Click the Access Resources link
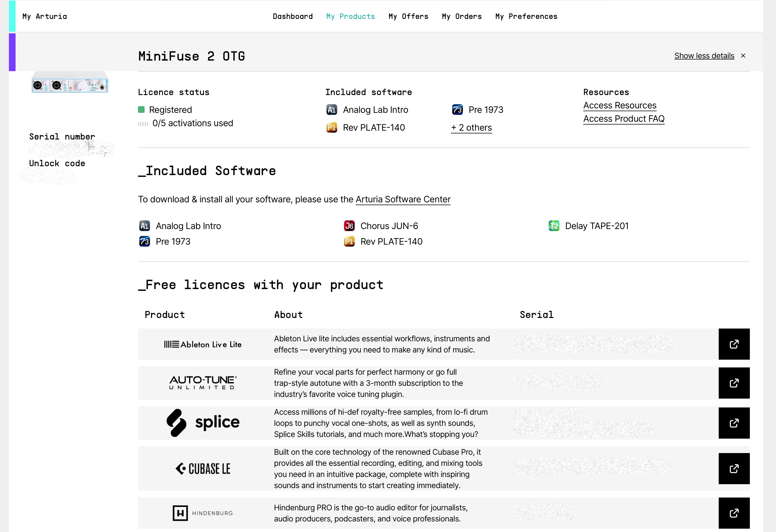The width and height of the screenshot is (776, 532). point(619,105)
